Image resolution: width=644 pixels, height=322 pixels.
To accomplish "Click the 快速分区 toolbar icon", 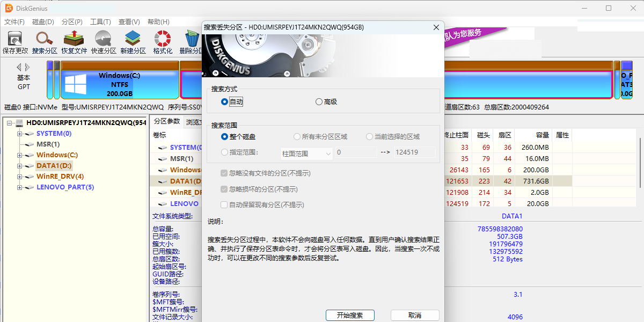I will [104, 39].
